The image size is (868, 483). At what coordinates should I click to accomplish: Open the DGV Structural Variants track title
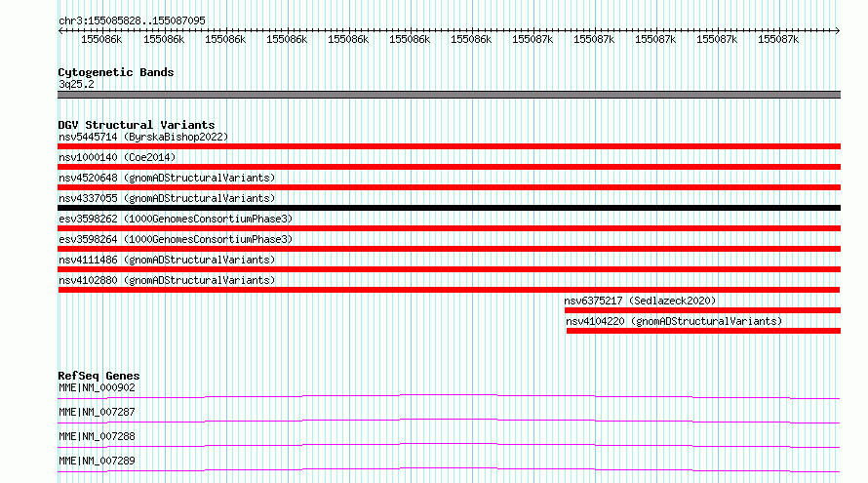(x=137, y=125)
